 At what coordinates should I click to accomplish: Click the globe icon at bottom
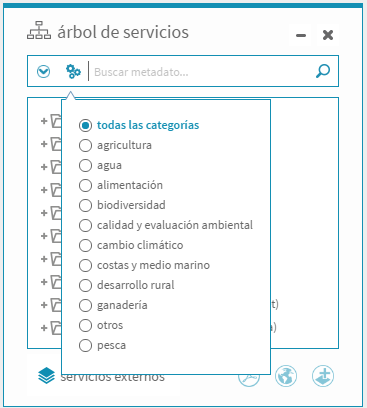286,376
